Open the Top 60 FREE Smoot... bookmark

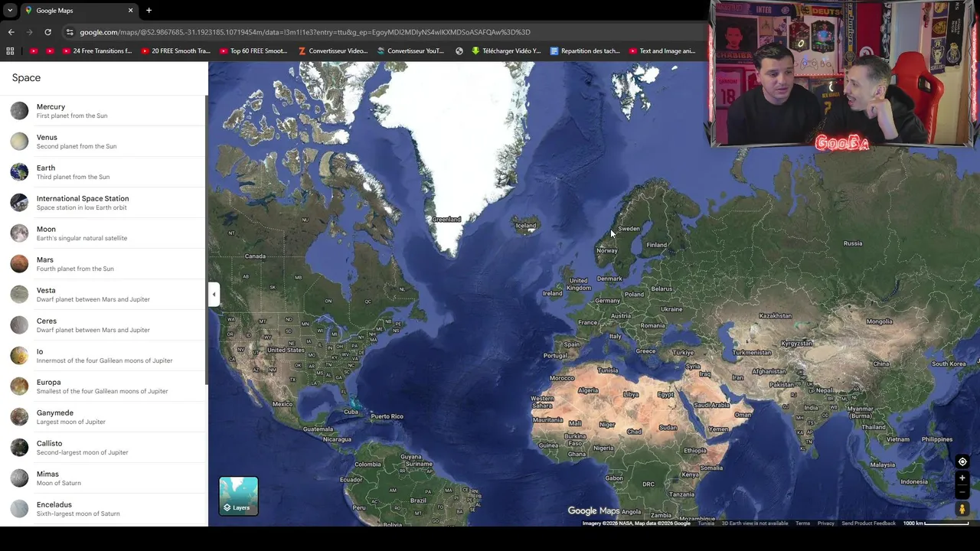tap(253, 51)
